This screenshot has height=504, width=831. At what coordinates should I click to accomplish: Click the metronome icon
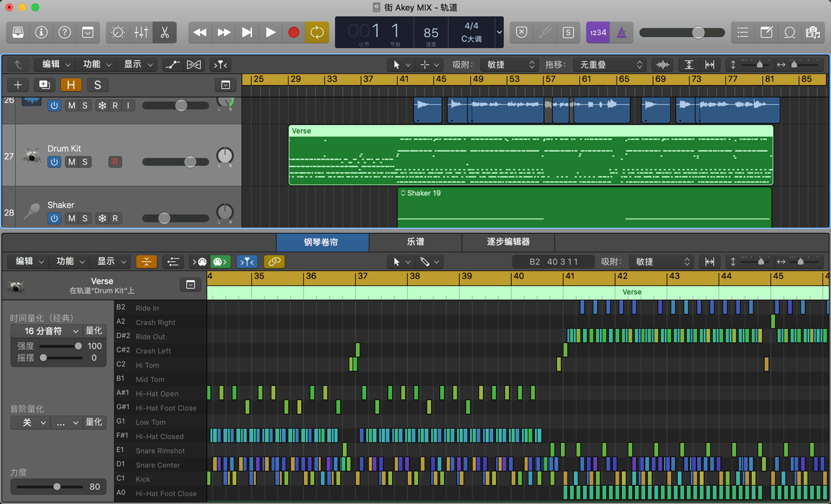point(622,32)
